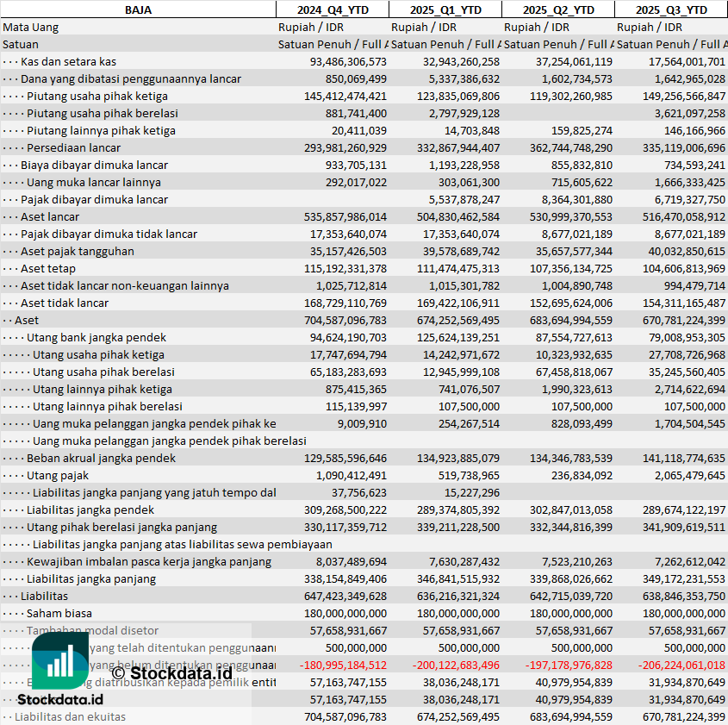Select the Mata Uang label cell
This screenshot has height=725, width=728.
point(31,27)
